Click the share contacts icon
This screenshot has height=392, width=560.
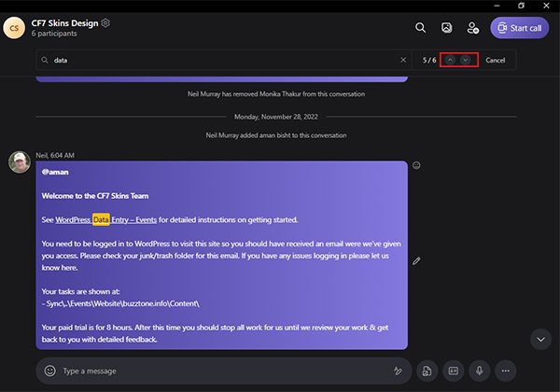click(x=453, y=371)
